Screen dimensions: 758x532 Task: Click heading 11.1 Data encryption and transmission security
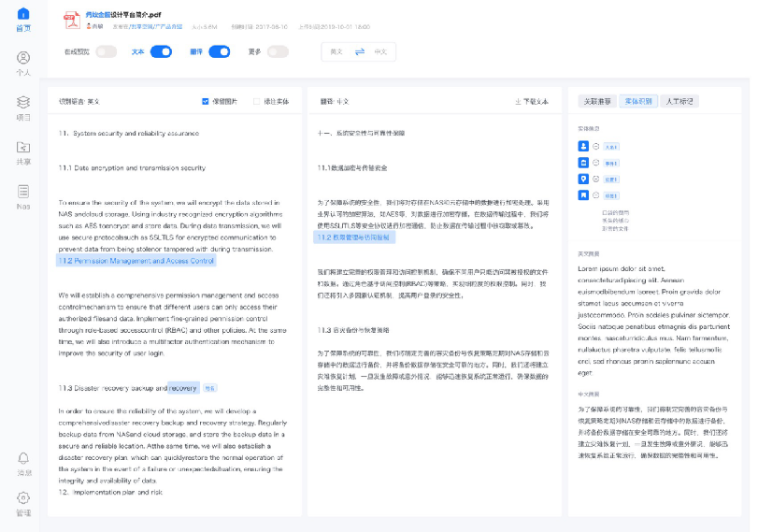tap(132, 167)
